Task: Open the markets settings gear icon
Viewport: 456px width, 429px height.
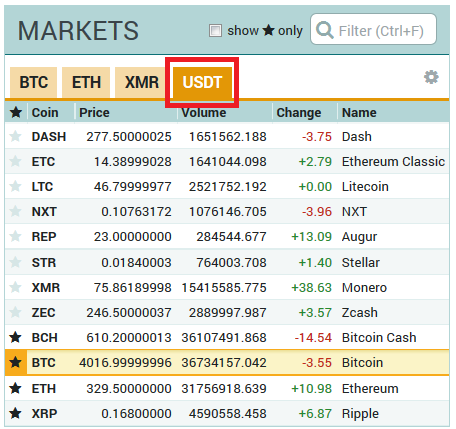Action: click(431, 77)
